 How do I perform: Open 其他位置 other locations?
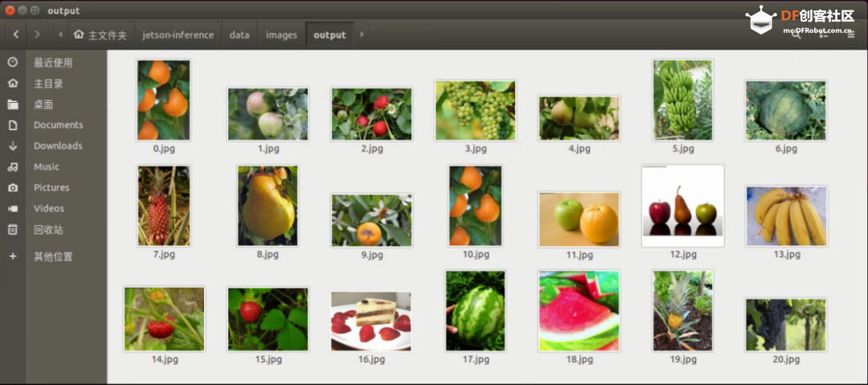[x=53, y=256]
